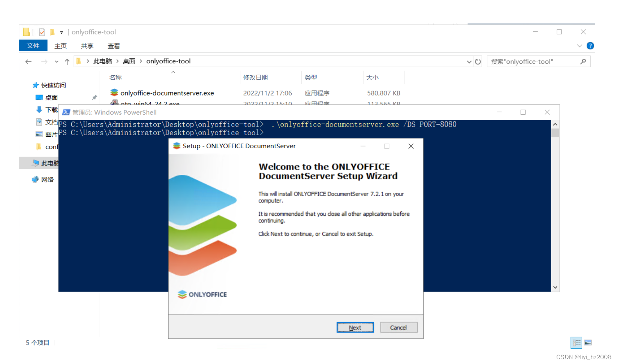Screen dimensions: 617x364
Task: Maximize the File Explorer window
Action: (x=559, y=32)
